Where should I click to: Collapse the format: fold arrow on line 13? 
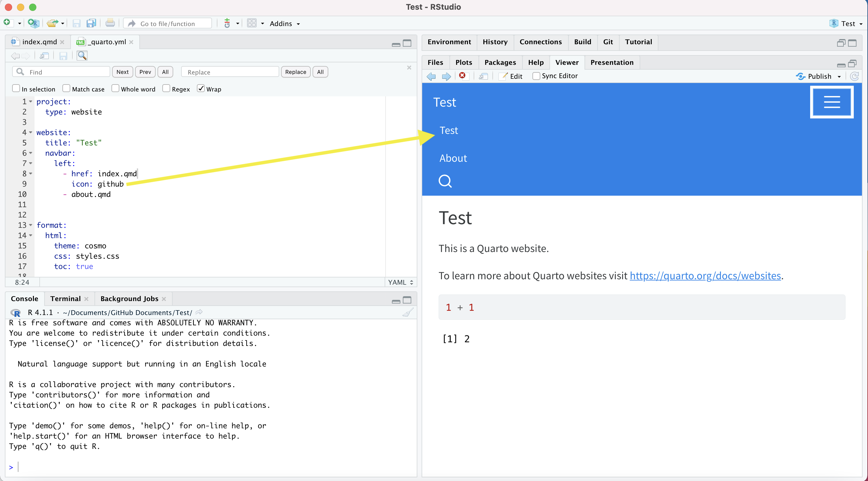pyautogui.click(x=31, y=225)
